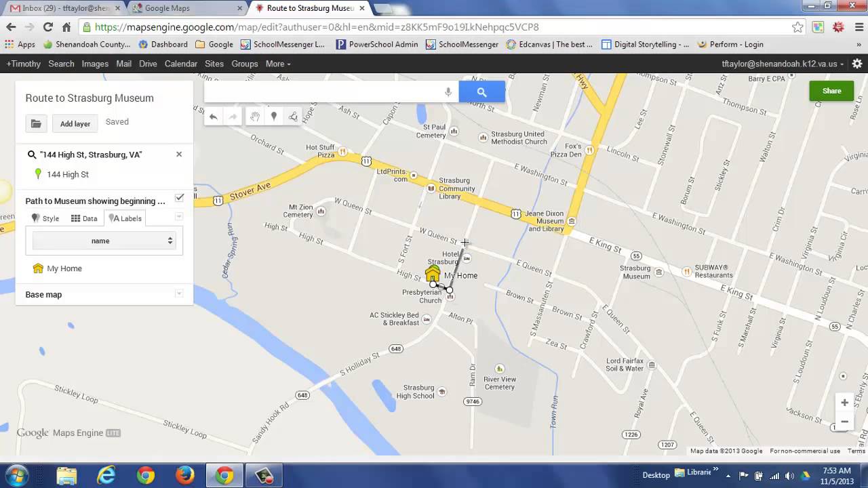Click the Add layer button
The image size is (868, 488).
click(75, 123)
